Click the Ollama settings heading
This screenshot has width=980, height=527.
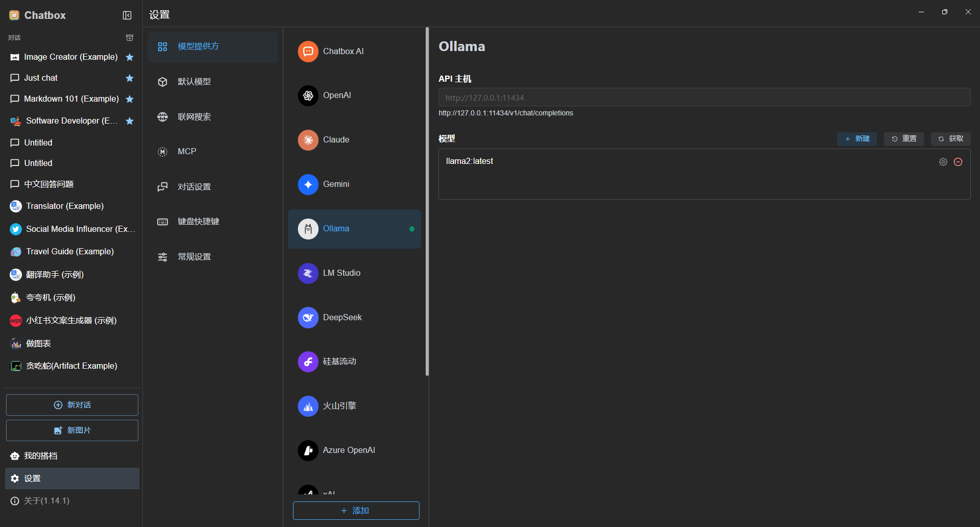pyautogui.click(x=462, y=46)
